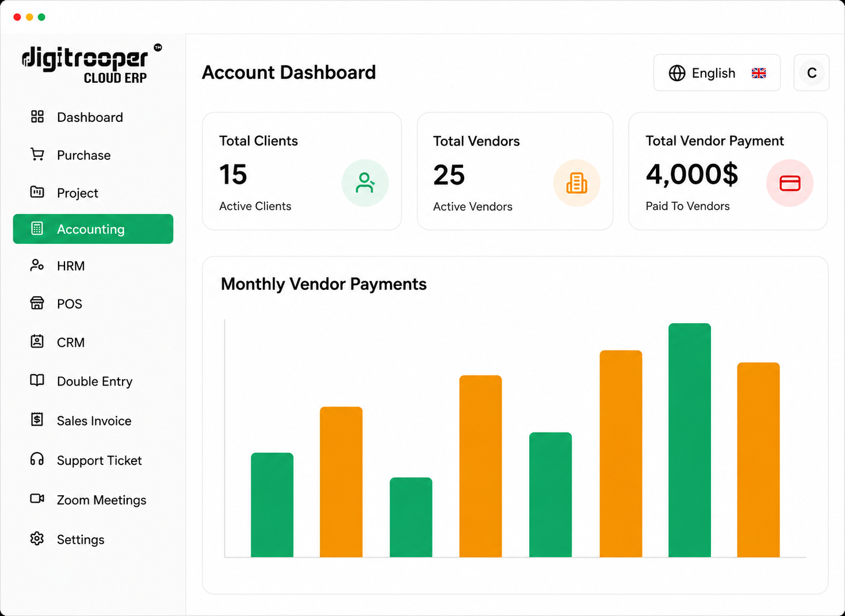This screenshot has width=845, height=616.
Task: Open the POS module
Action: tap(93, 304)
